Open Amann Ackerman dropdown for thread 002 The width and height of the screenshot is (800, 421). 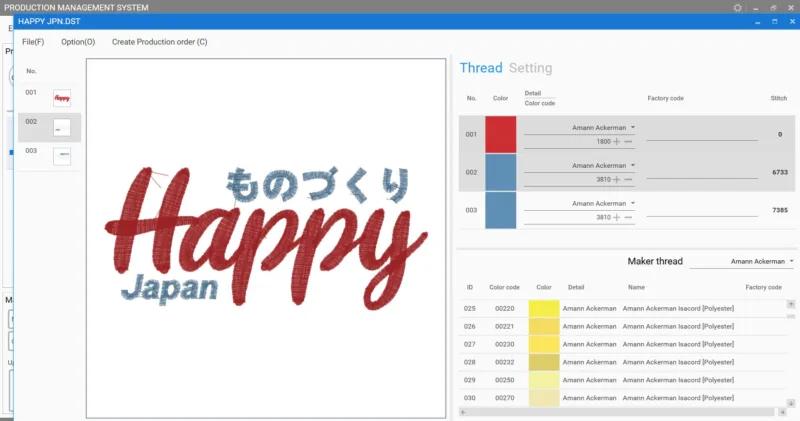click(633, 165)
